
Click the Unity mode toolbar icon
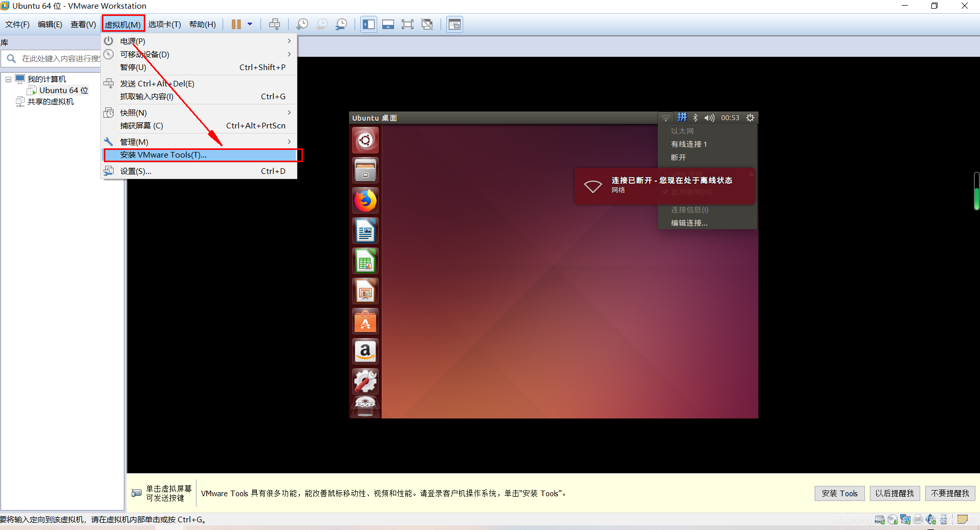(x=427, y=24)
